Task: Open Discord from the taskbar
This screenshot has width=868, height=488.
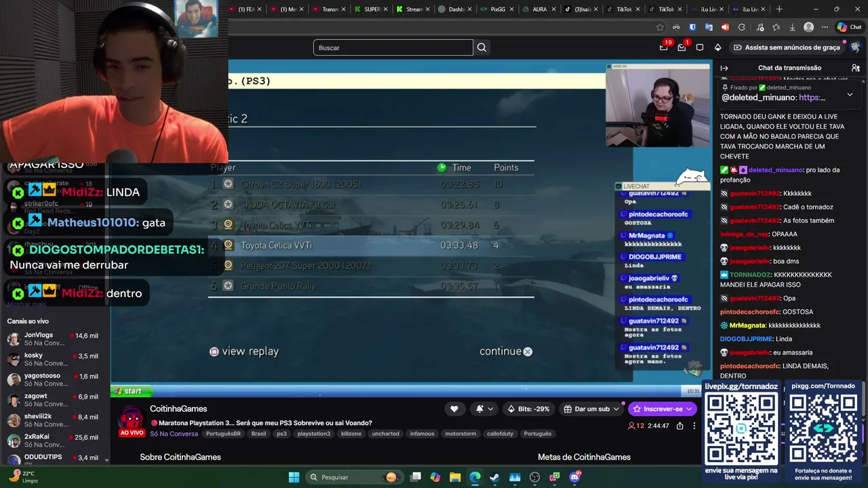Action: 574,477
